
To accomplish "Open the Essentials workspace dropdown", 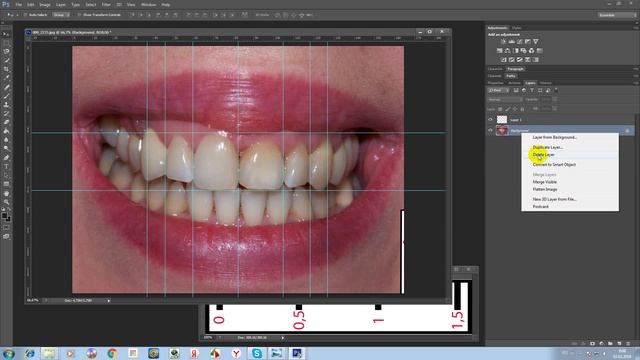I will 617,15.
